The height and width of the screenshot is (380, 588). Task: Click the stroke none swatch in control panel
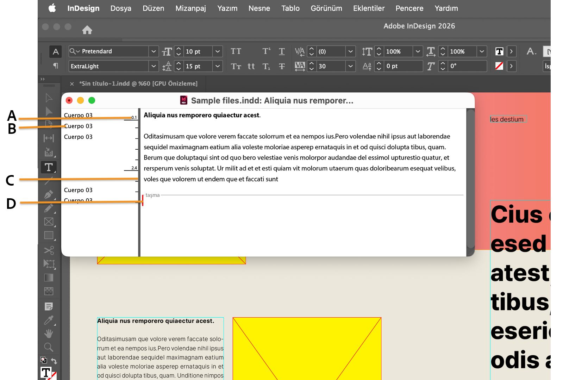click(x=499, y=66)
